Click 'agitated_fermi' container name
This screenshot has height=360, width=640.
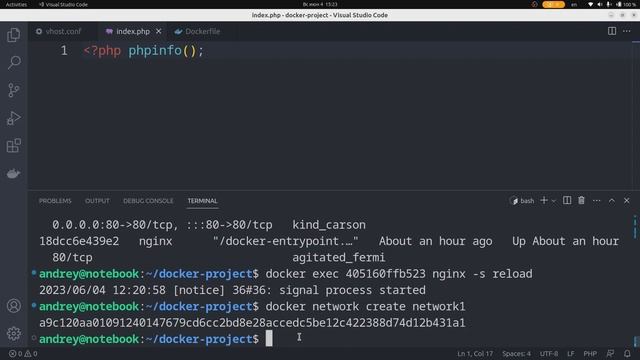tap(338, 258)
